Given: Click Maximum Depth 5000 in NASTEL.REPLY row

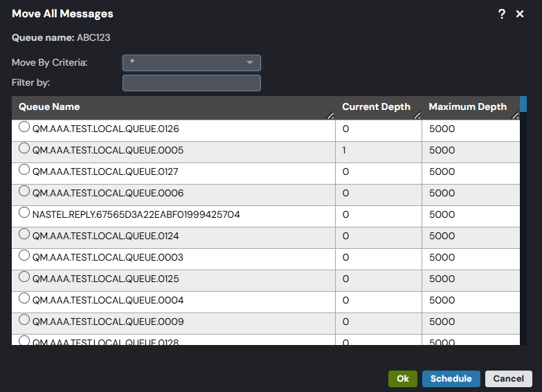Looking at the screenshot, I should pyautogui.click(x=442, y=214).
